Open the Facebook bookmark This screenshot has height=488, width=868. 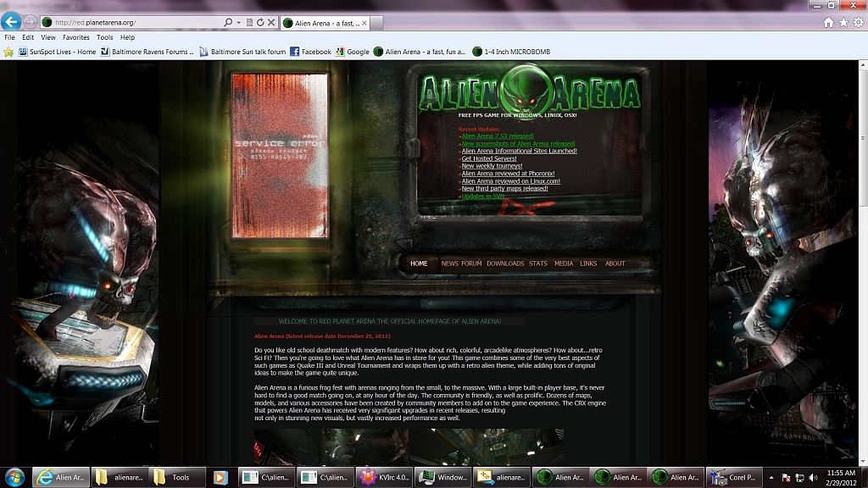pos(310,52)
